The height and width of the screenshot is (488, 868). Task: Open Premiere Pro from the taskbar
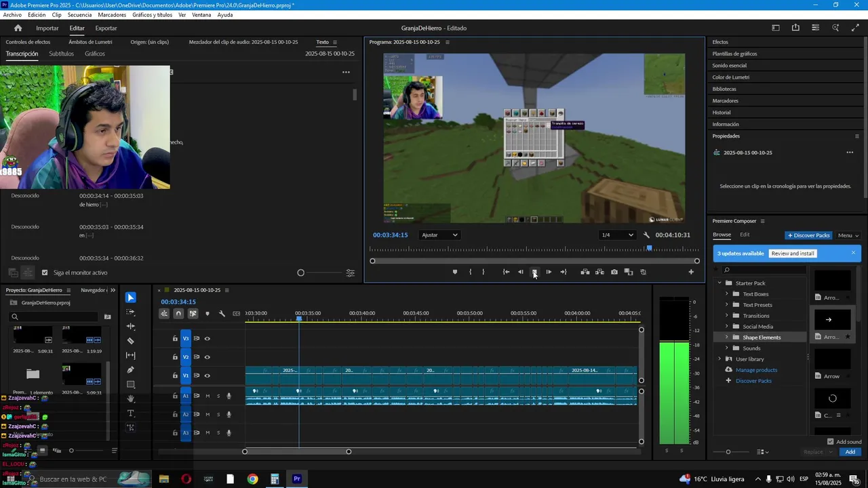296,479
